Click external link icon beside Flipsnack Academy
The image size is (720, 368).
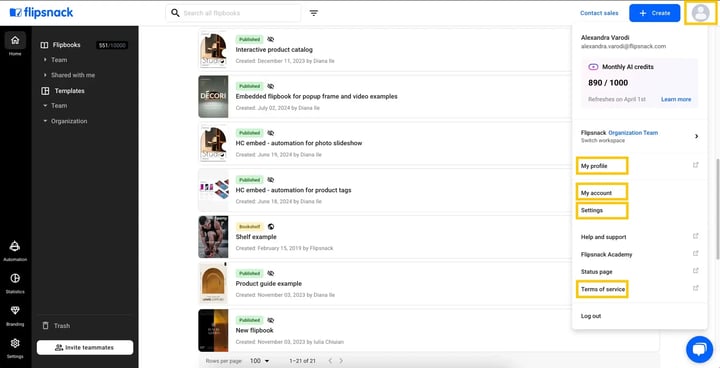tap(695, 254)
